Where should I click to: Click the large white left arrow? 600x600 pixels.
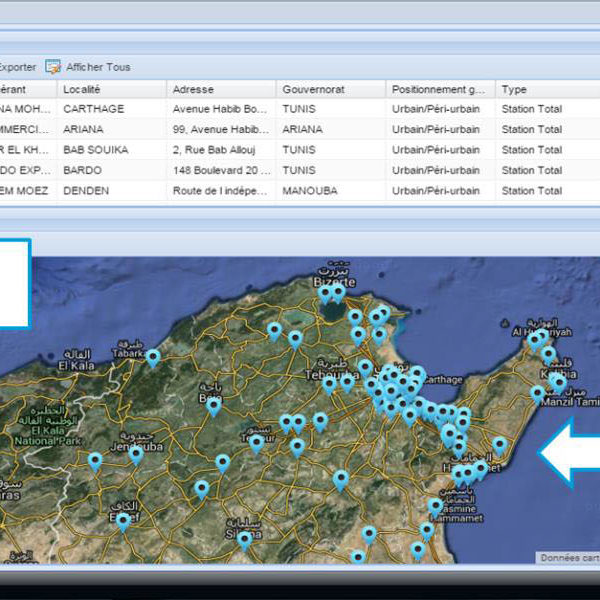[569, 453]
